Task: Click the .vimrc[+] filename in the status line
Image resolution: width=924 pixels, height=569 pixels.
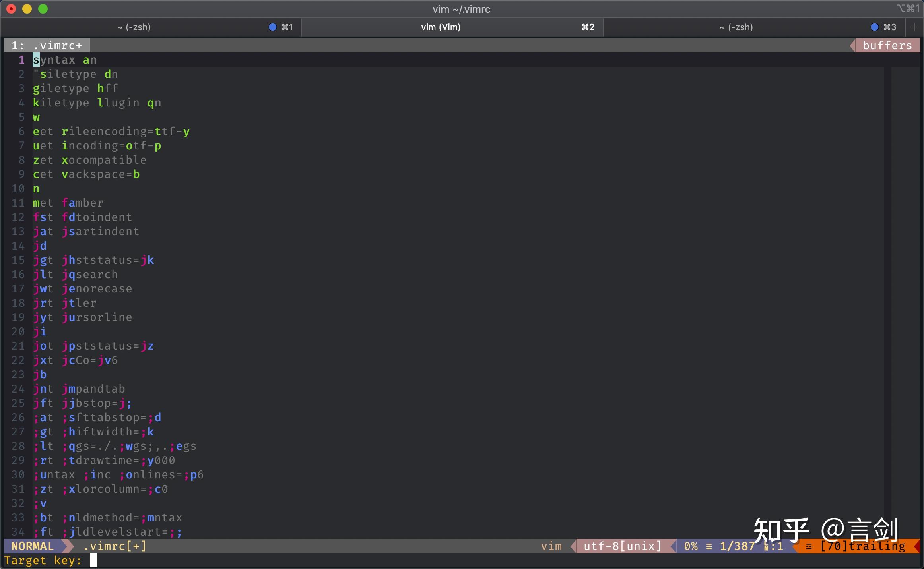Action: pyautogui.click(x=115, y=546)
